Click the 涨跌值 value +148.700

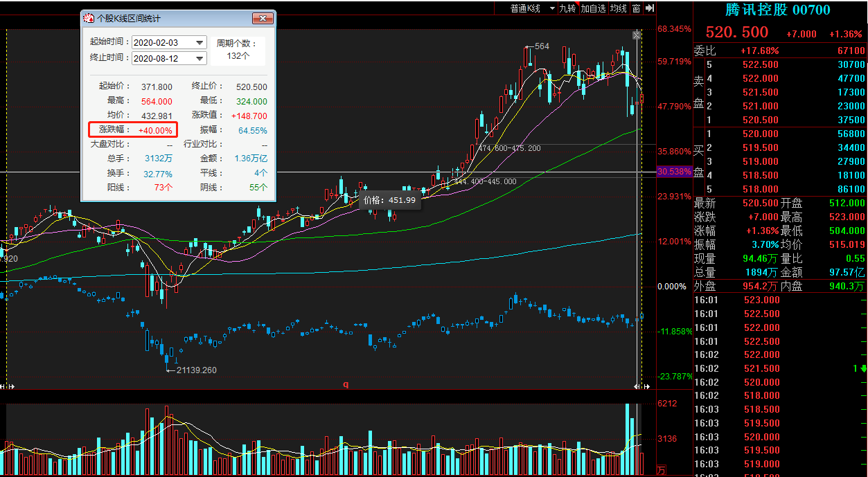tap(248, 116)
